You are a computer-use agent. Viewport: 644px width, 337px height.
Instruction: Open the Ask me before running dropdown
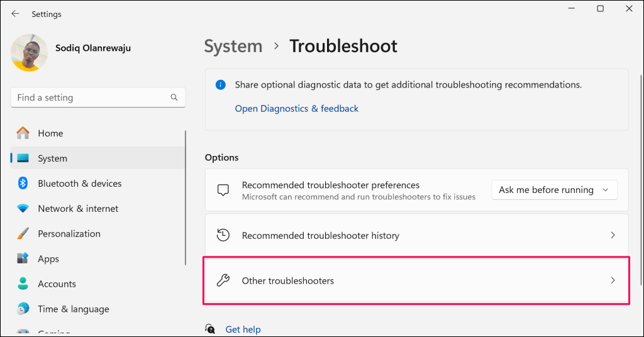554,190
